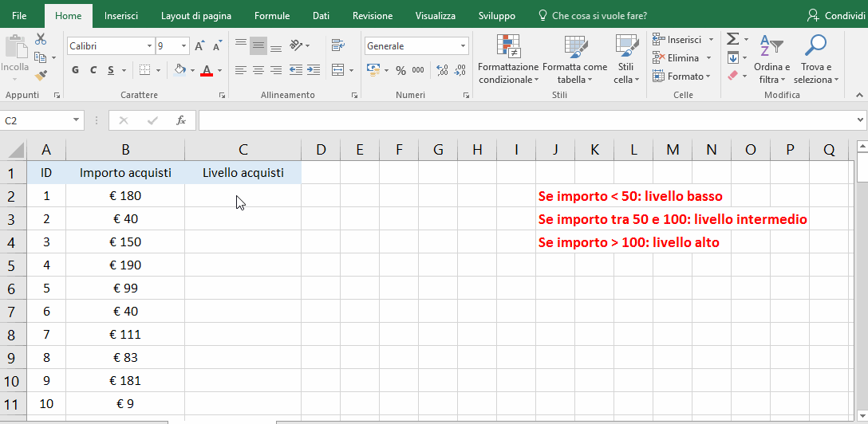Click Decrease Decimal icon
Image resolution: width=868 pixels, height=424 pixels.
[x=460, y=70]
